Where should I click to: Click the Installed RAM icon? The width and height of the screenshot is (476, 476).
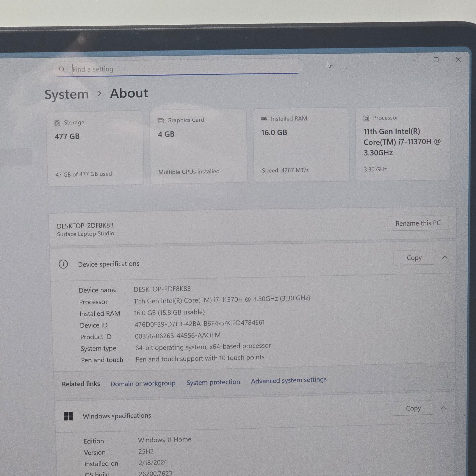click(264, 118)
